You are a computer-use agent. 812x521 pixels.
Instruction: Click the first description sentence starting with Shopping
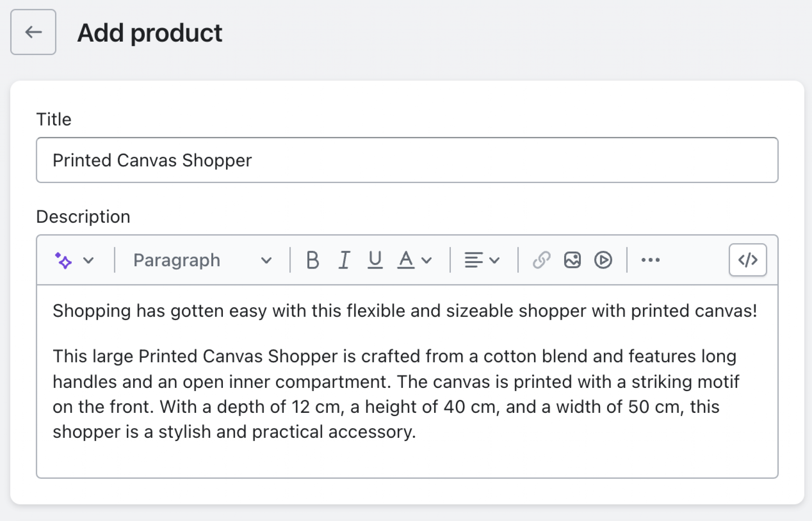(x=404, y=311)
